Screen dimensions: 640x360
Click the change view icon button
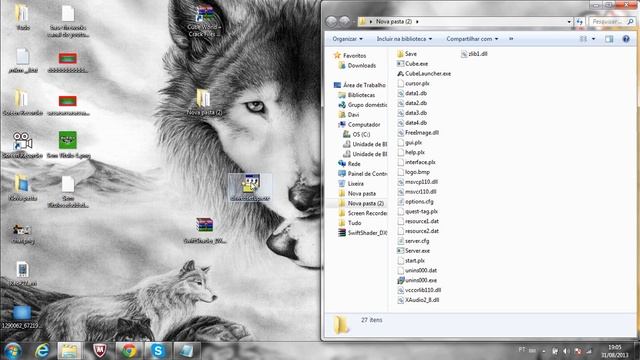coord(583,39)
